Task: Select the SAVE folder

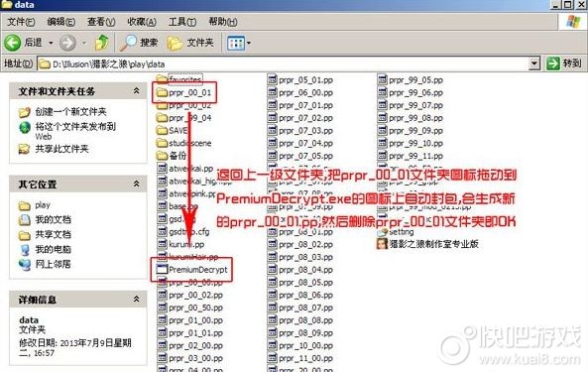Action: 173,131
